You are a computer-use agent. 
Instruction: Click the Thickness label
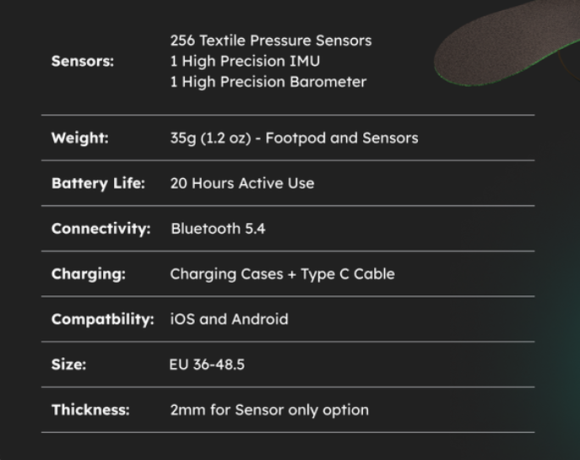(x=91, y=410)
